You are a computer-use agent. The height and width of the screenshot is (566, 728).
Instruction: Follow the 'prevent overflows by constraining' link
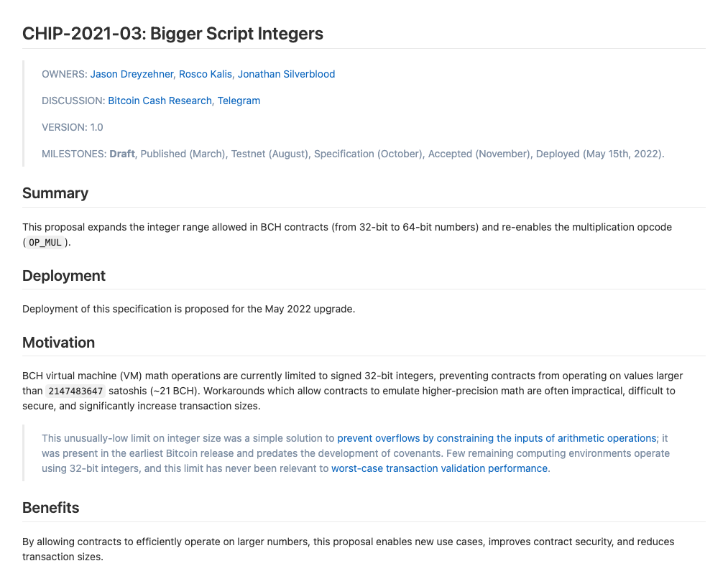point(497,438)
